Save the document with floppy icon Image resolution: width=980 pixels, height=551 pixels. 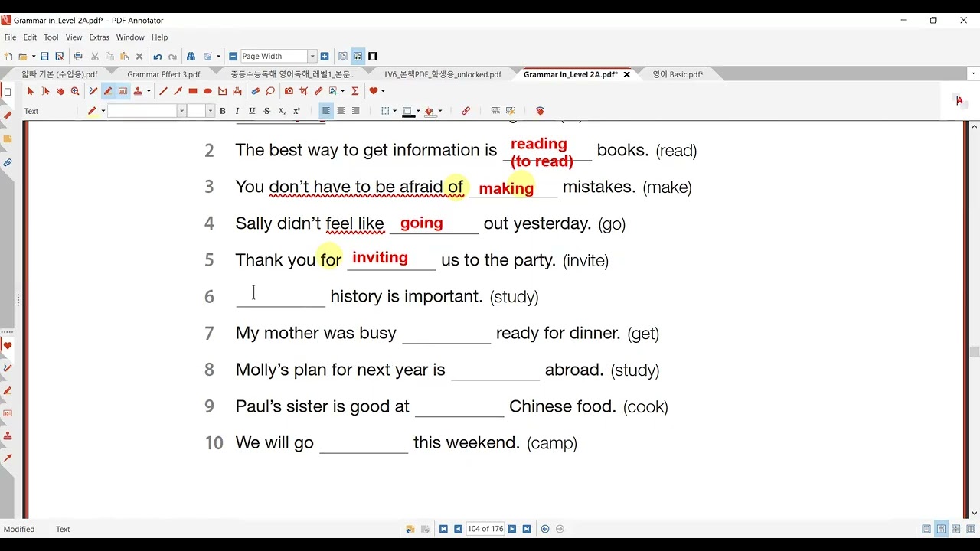(x=44, y=57)
